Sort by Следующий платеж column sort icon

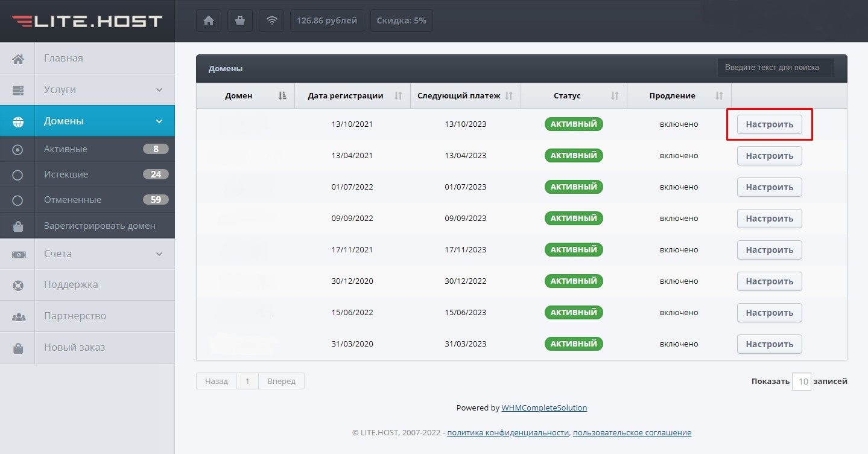508,95
